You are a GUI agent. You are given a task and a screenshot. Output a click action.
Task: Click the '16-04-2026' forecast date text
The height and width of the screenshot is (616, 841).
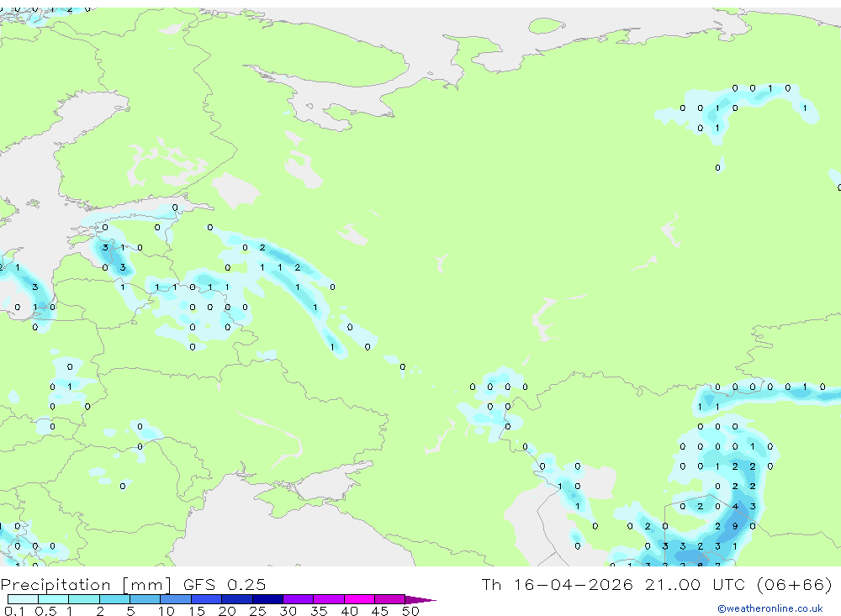tap(573, 584)
